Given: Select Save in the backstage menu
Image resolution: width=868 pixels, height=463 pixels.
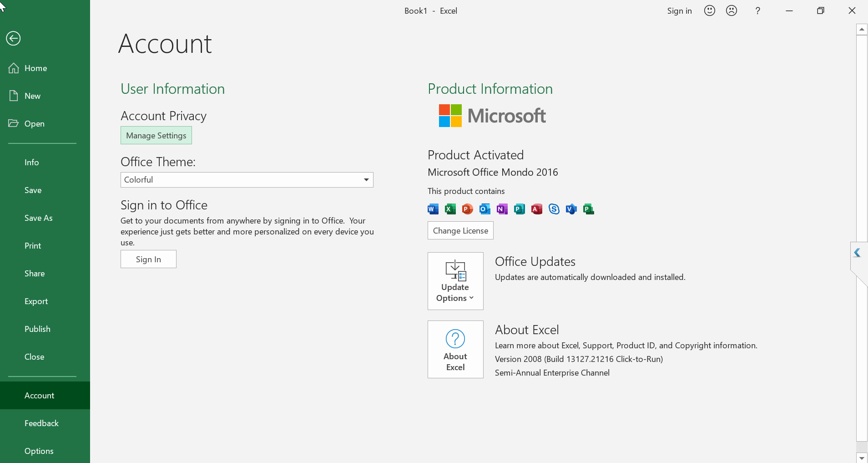Looking at the screenshot, I should coord(45,190).
